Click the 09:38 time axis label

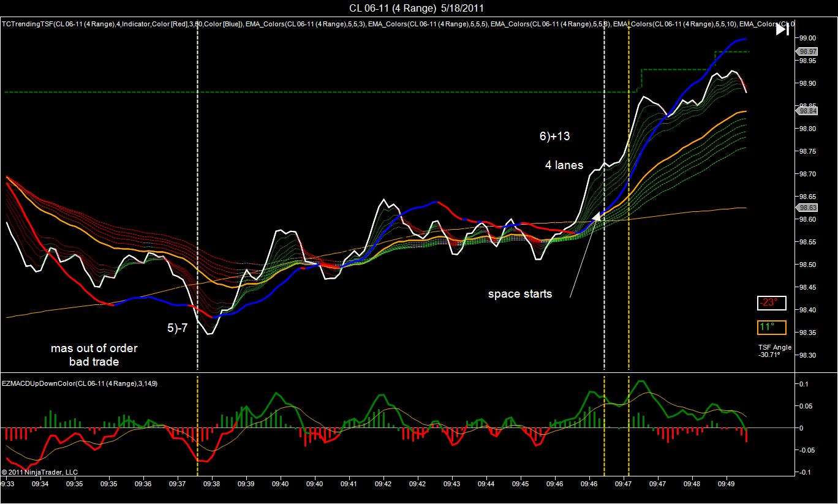tap(212, 484)
